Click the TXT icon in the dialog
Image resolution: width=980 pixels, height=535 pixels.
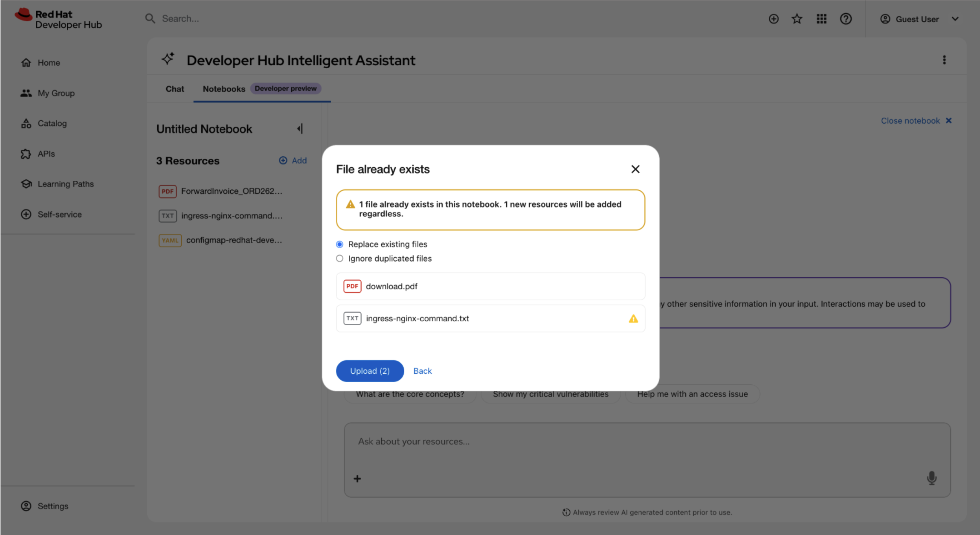coord(352,318)
